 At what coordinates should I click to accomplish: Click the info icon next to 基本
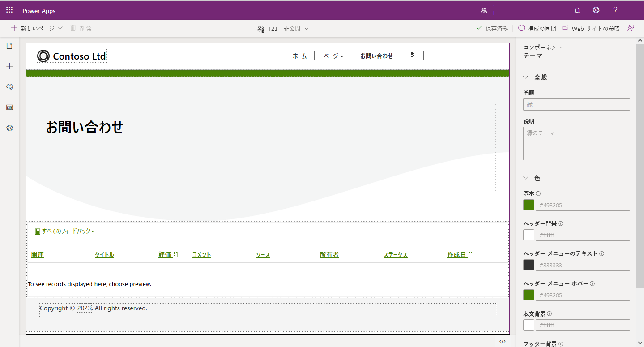click(538, 193)
